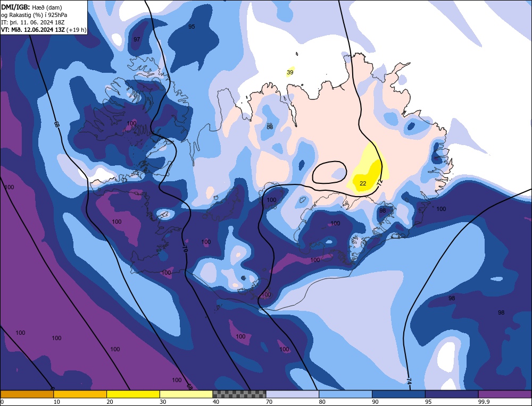Click the '70' contour line label on the map

[x=185, y=250]
